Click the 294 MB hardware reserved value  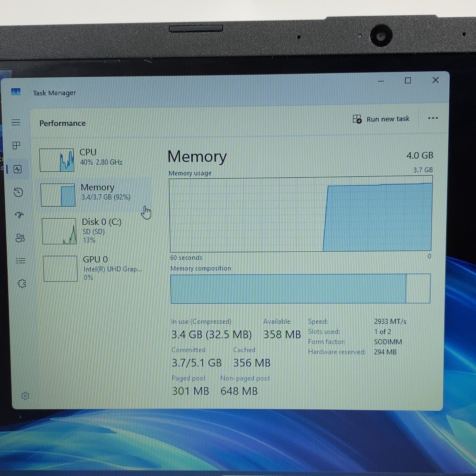(x=385, y=352)
